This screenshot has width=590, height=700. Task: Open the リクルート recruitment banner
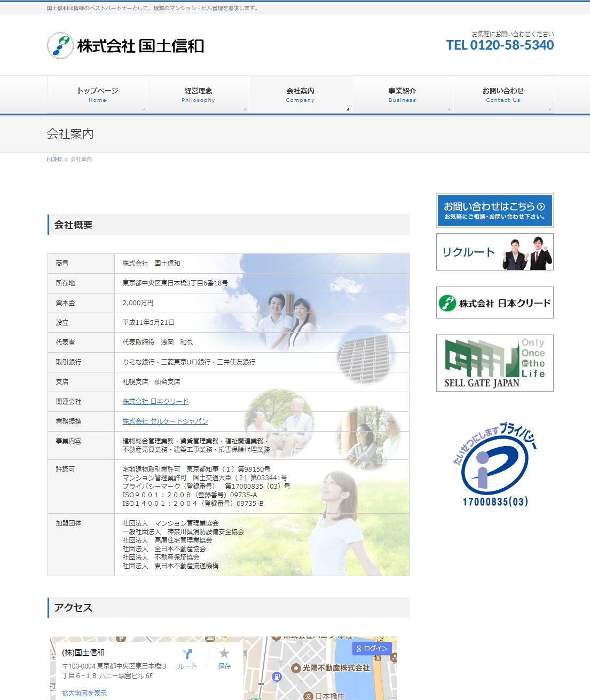pyautogui.click(x=495, y=252)
